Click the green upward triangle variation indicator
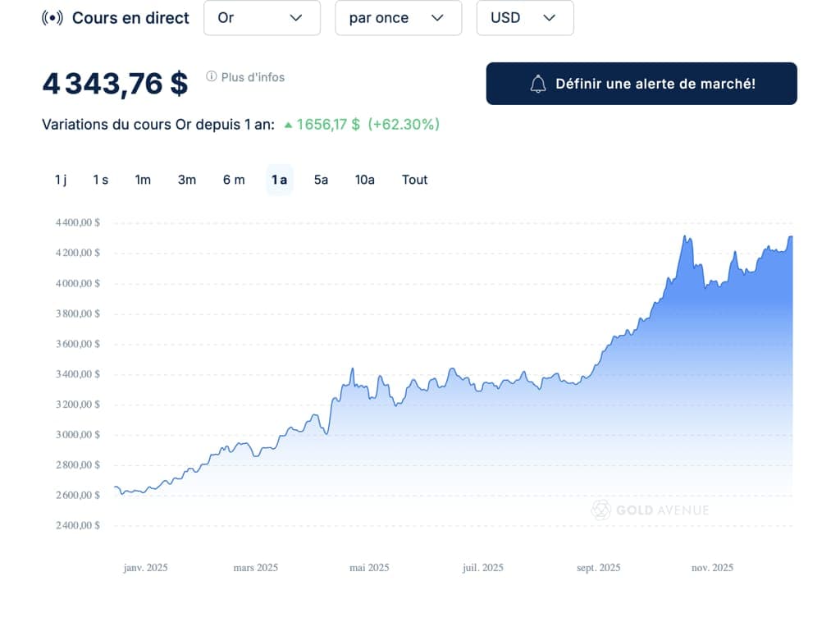The width and height of the screenshot is (840, 636). [x=288, y=125]
